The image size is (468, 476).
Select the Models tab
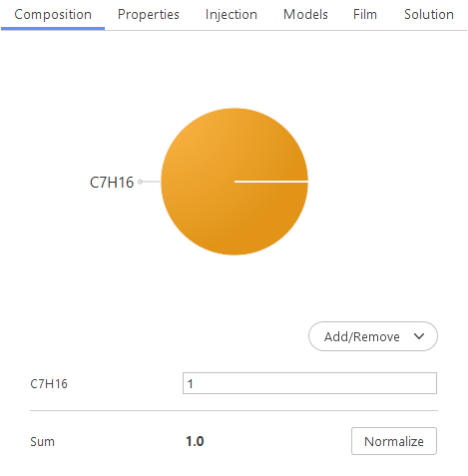point(305,15)
